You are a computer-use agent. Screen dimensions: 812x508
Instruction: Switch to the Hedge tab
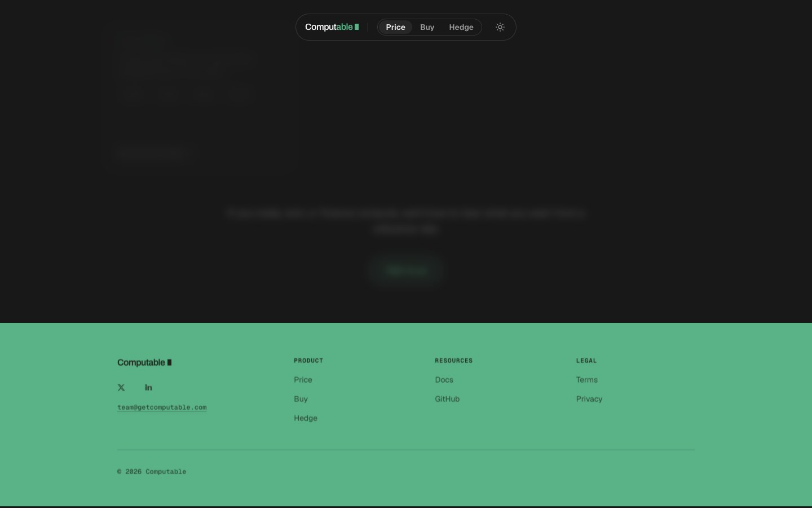pyautogui.click(x=461, y=27)
